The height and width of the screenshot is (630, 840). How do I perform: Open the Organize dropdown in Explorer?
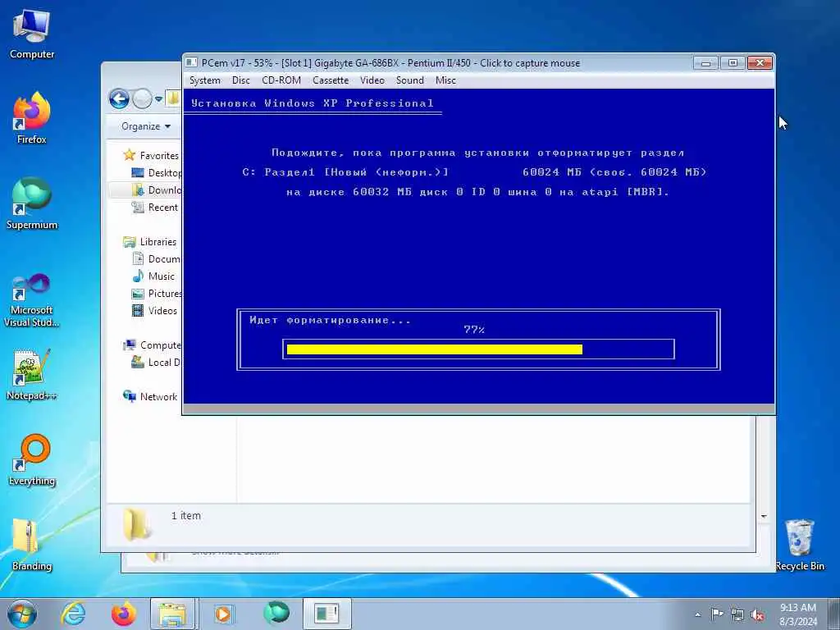click(146, 126)
